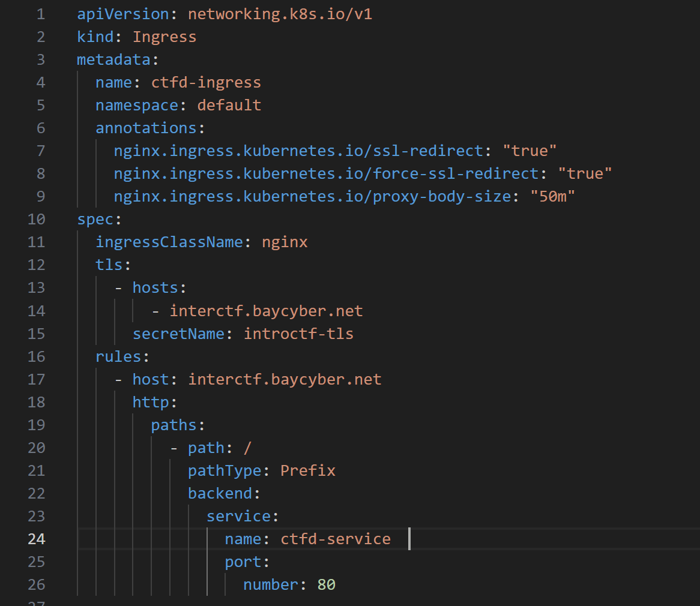Click the path key on line 20
Viewport: 700px width, 606px height.
point(206,448)
